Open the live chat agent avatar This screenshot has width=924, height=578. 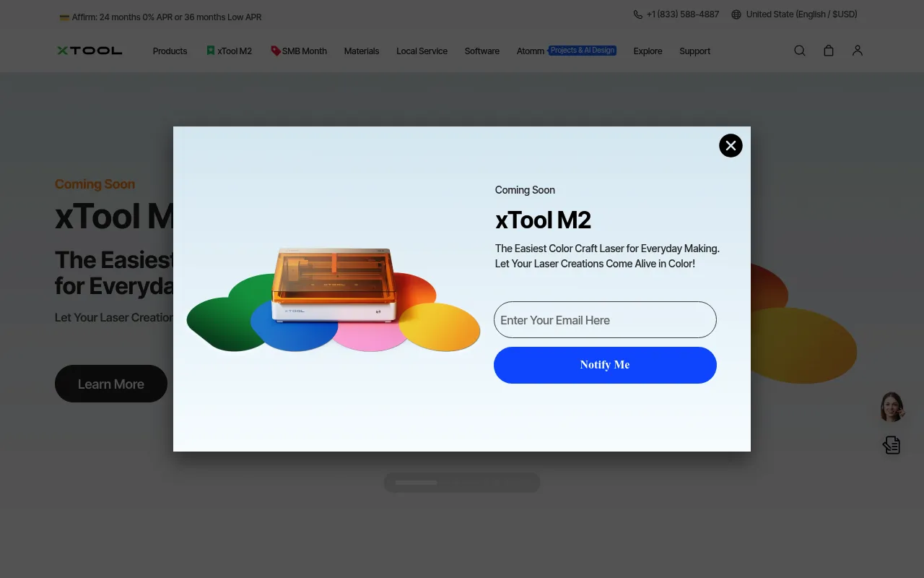pyautogui.click(x=892, y=407)
